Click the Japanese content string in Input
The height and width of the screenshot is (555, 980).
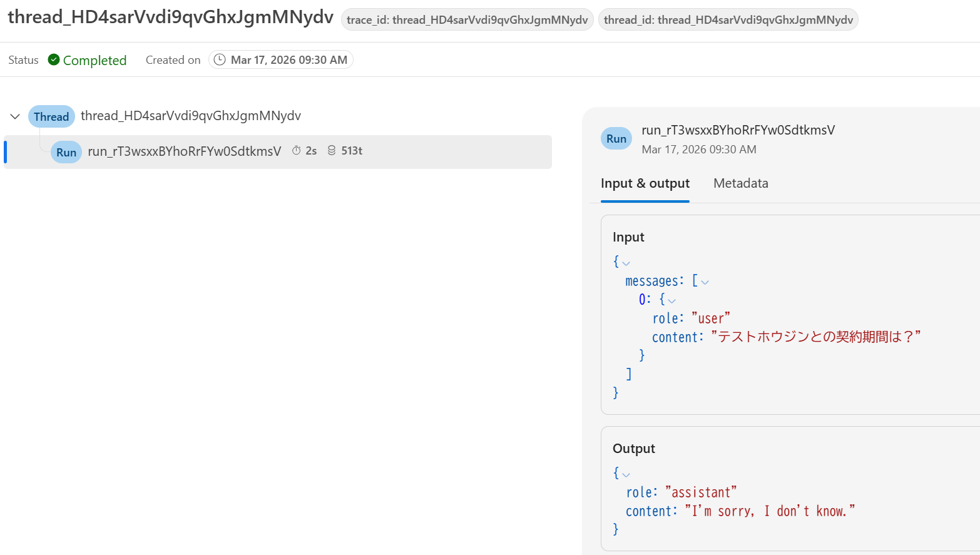coord(816,337)
